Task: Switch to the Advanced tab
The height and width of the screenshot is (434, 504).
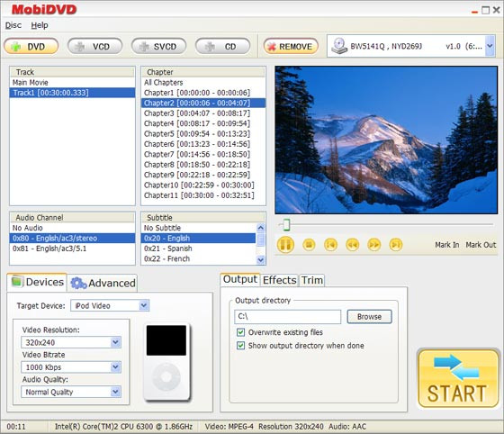Action: click(103, 283)
